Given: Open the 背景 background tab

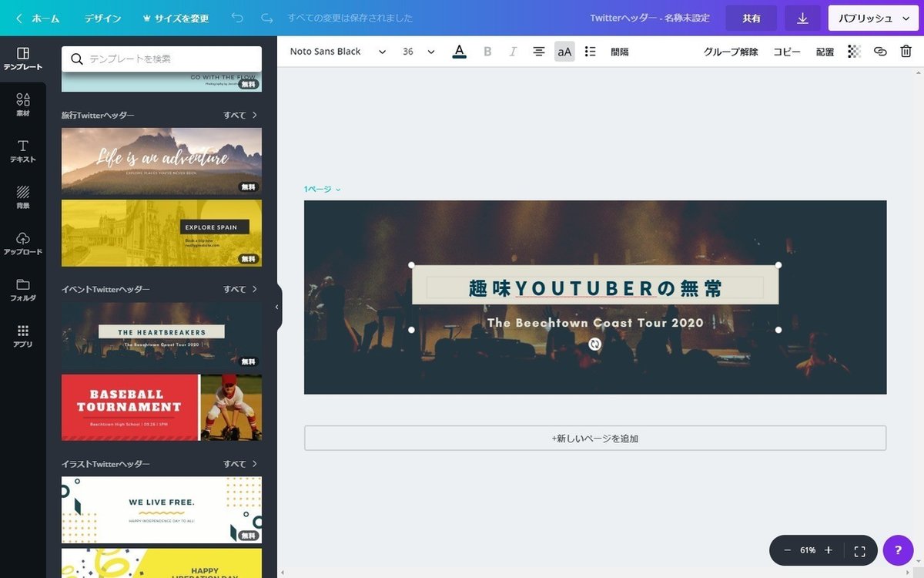Looking at the screenshot, I should coord(23,198).
